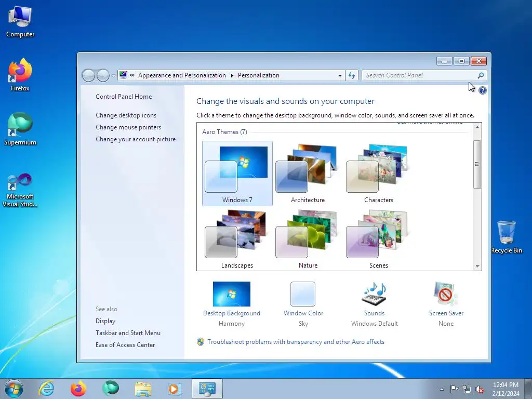
Task: Open Sounds Windows Default setting
Action: click(x=375, y=304)
